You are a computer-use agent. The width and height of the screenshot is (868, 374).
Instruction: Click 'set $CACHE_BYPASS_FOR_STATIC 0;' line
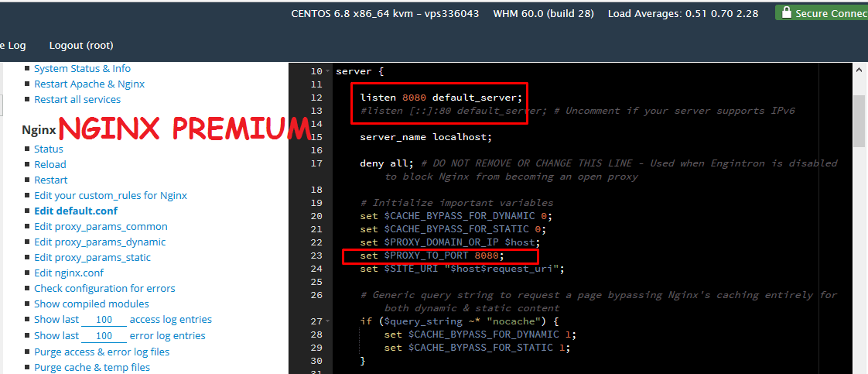tap(453, 229)
